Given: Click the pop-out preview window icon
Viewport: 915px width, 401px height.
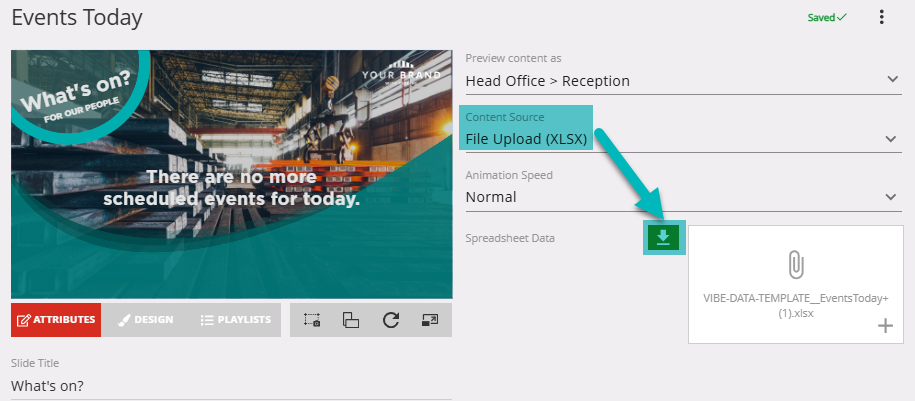Looking at the screenshot, I should click(430, 320).
